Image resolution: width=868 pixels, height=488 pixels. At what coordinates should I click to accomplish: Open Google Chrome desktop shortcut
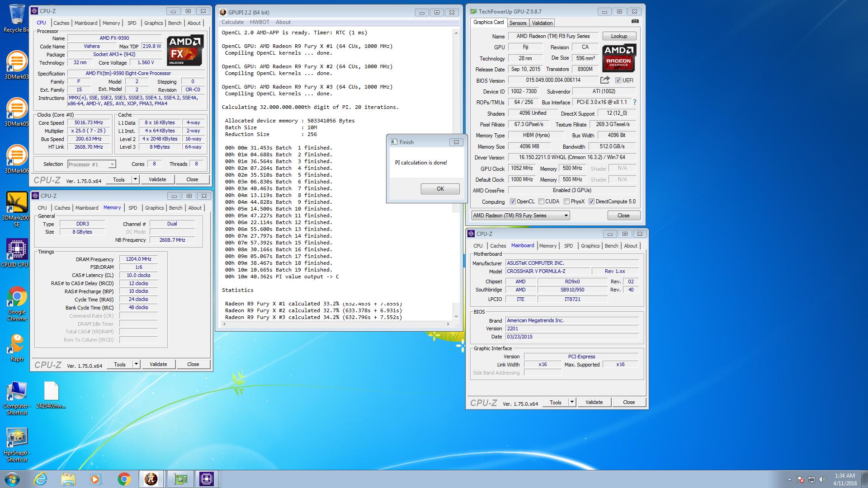click(17, 303)
